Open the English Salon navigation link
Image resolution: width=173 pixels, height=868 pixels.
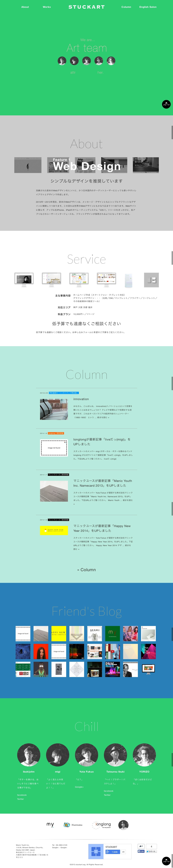click(148, 7)
